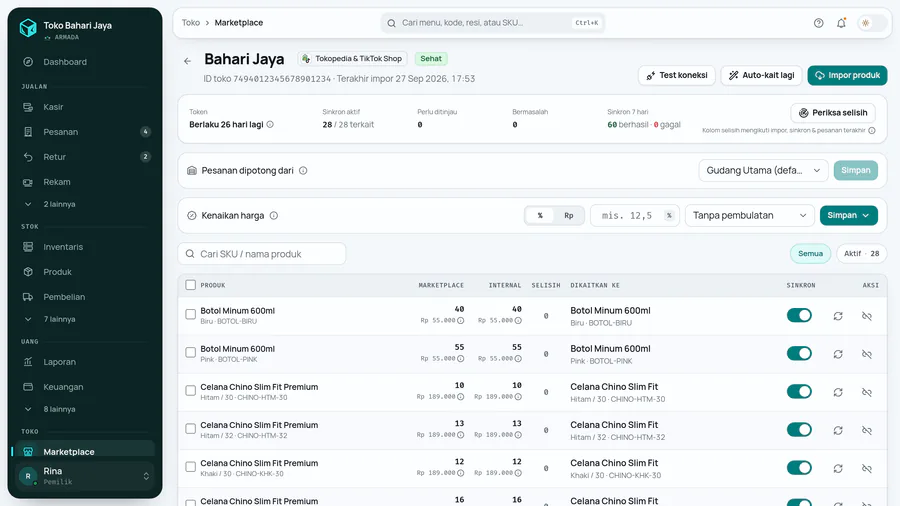Unlink the CHINO-HTM-32 row

point(867,430)
